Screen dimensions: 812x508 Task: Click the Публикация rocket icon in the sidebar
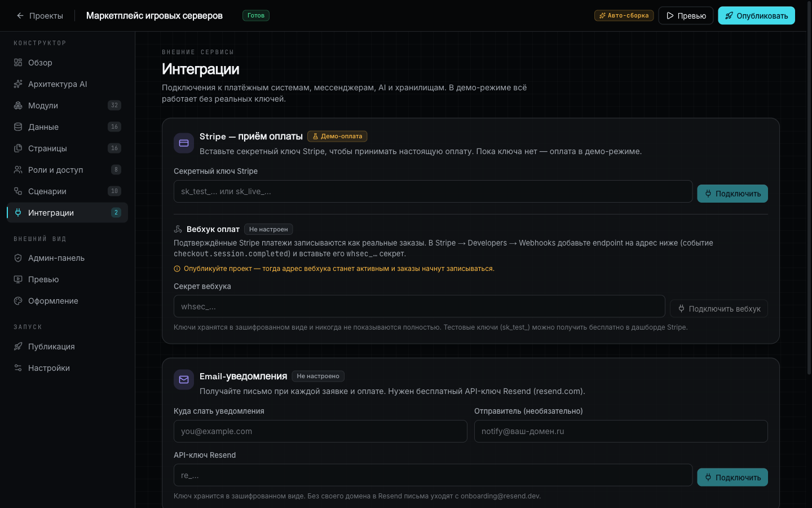[18, 347]
